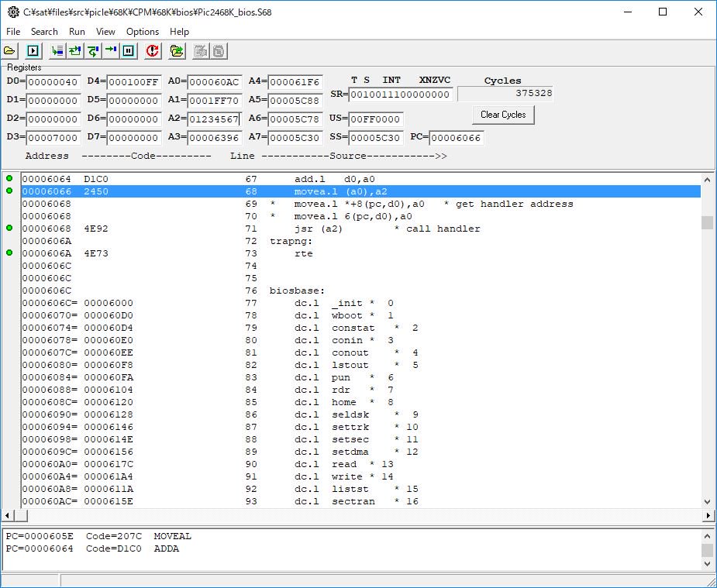Image resolution: width=717 pixels, height=588 pixels.
Task: Toggle breakpoint dot on highlighted movea.l line 68
Action: tap(9, 191)
